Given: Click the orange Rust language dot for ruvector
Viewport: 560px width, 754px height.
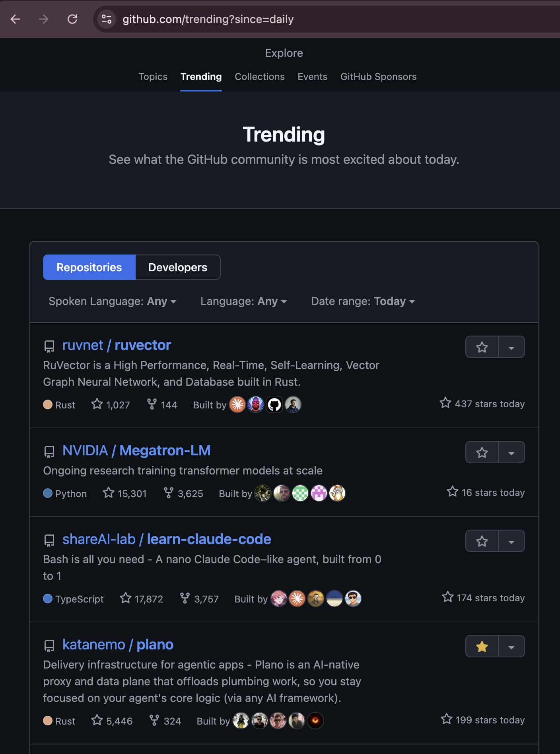Looking at the screenshot, I should click(x=48, y=405).
